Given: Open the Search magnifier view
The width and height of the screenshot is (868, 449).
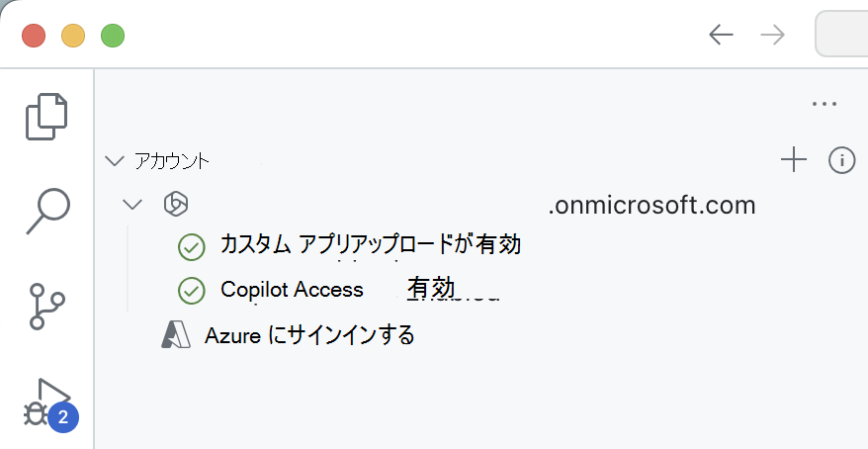Looking at the screenshot, I should (46, 210).
